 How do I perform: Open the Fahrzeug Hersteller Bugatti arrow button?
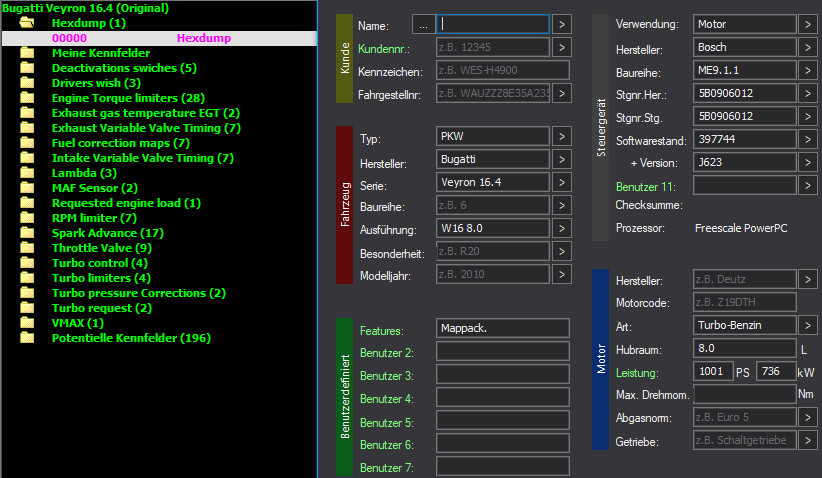[561, 159]
